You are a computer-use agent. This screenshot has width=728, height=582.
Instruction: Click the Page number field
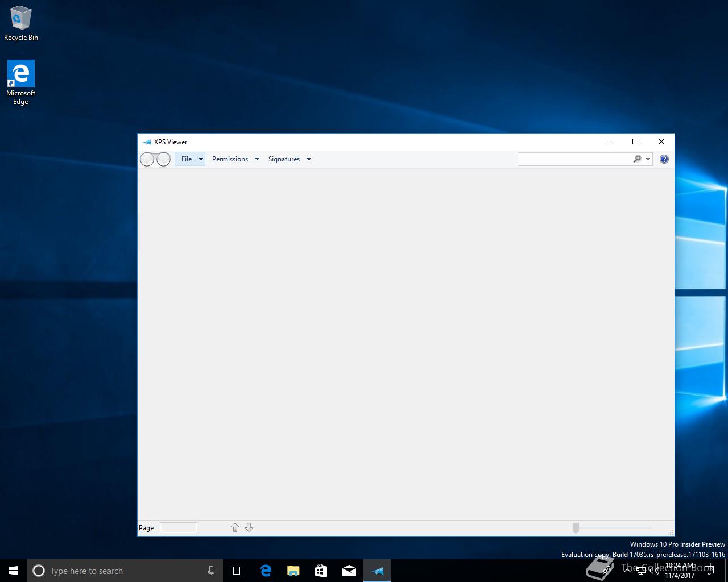179,528
